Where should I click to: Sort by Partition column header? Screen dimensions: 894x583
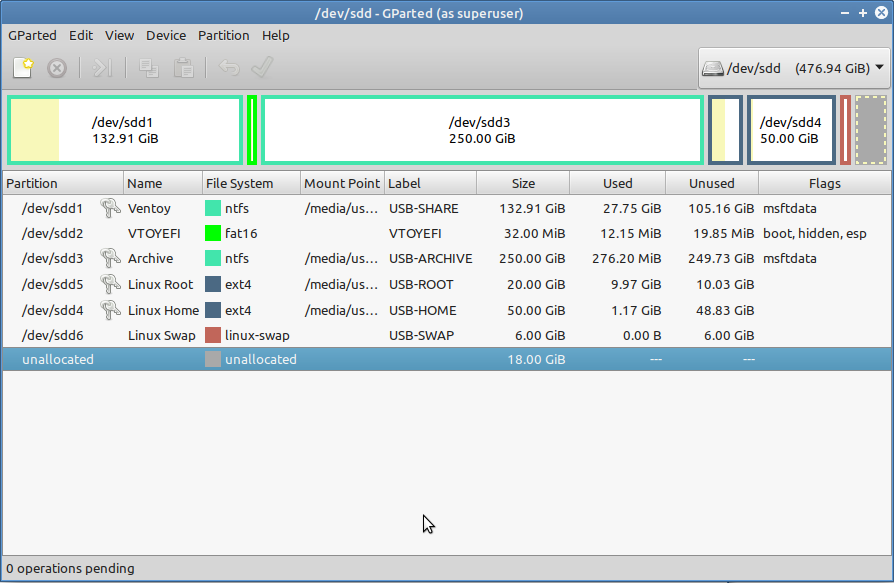coord(63,184)
